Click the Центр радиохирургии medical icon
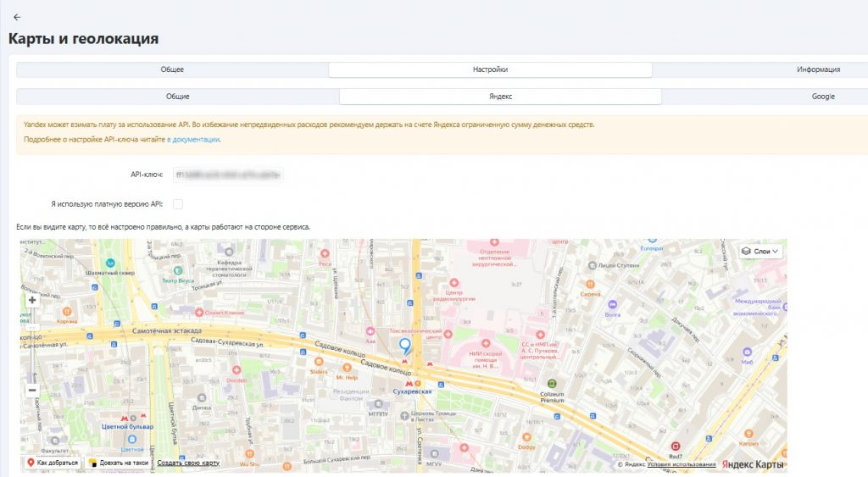The width and height of the screenshot is (868, 477). click(x=454, y=283)
